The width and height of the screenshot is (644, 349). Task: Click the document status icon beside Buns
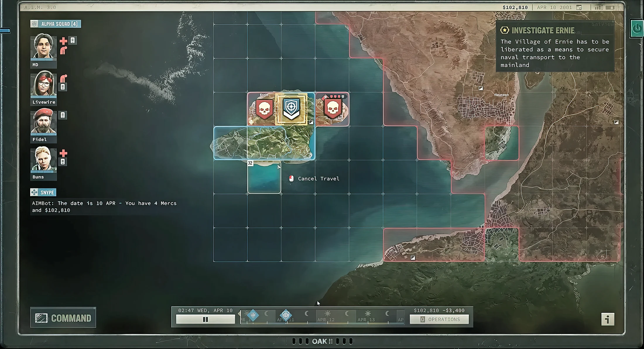pos(63,161)
